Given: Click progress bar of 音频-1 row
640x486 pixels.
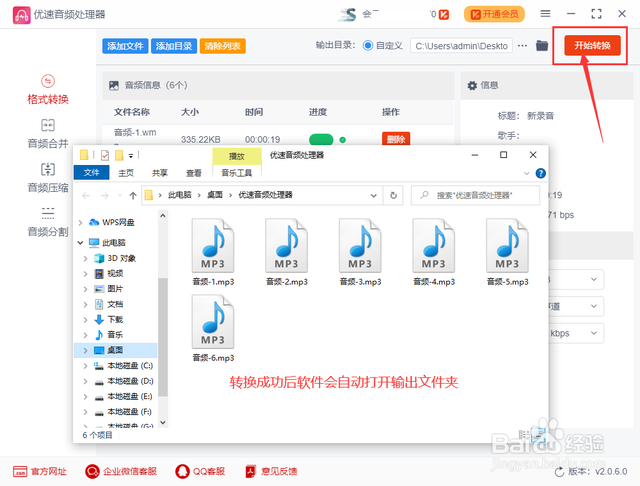Looking at the screenshot, I should (x=321, y=140).
